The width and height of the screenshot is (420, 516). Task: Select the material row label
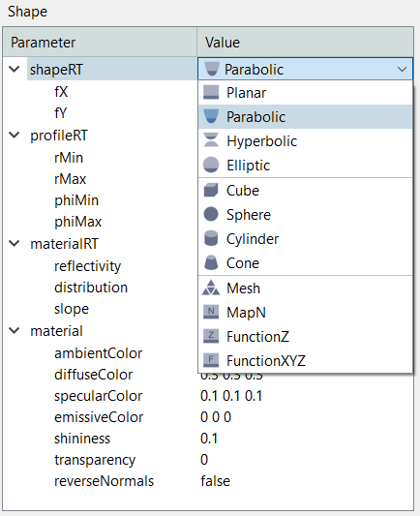click(x=56, y=331)
